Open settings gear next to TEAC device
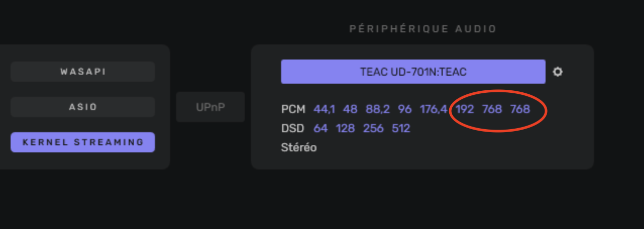This screenshot has height=229, width=644. point(557,72)
